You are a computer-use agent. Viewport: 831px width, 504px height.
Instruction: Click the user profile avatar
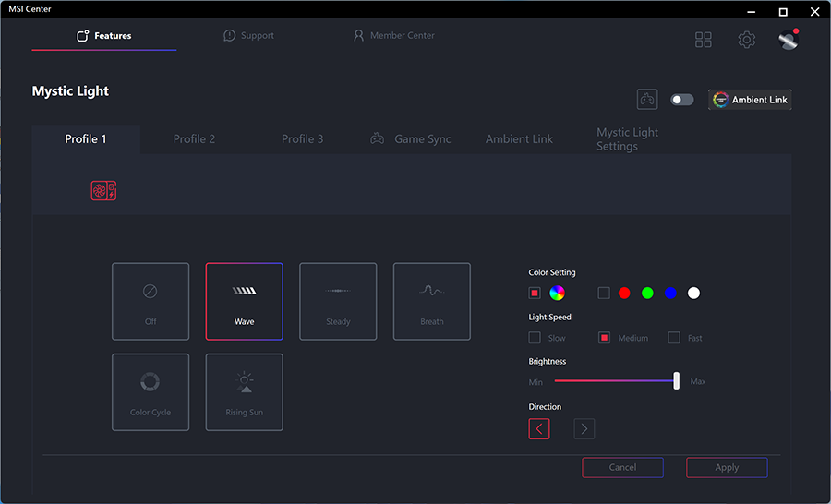point(789,39)
